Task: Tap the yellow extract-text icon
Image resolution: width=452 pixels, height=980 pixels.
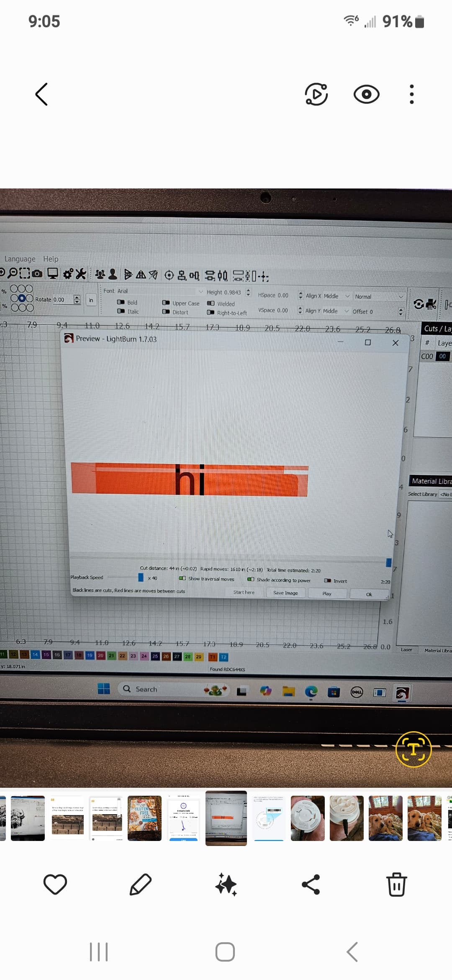Action: tap(413, 749)
